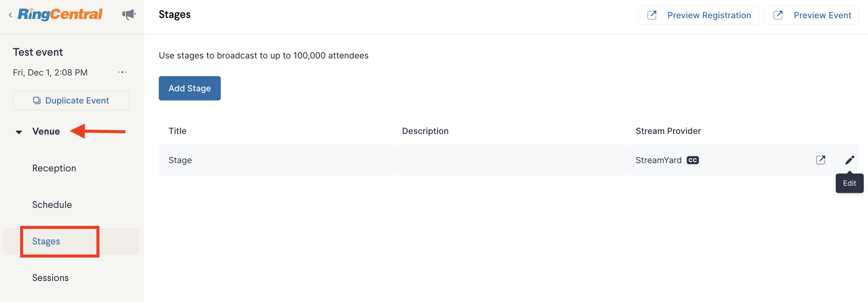Click the CC closed captions badge
The width and height of the screenshot is (868, 302).
pos(693,160)
